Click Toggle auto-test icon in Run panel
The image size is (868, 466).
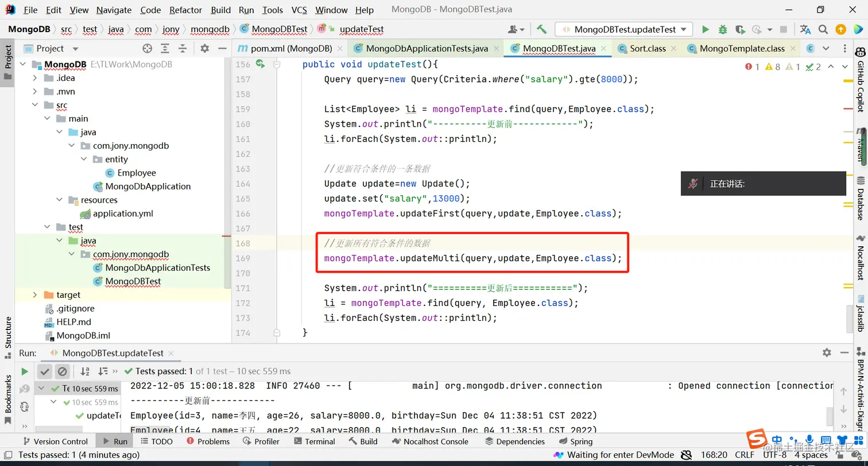[x=25, y=407]
